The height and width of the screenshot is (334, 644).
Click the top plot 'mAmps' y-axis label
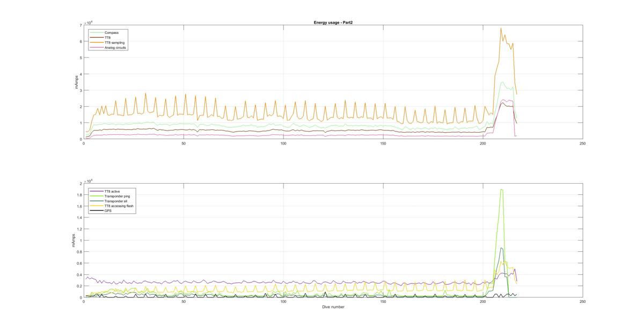(75, 82)
